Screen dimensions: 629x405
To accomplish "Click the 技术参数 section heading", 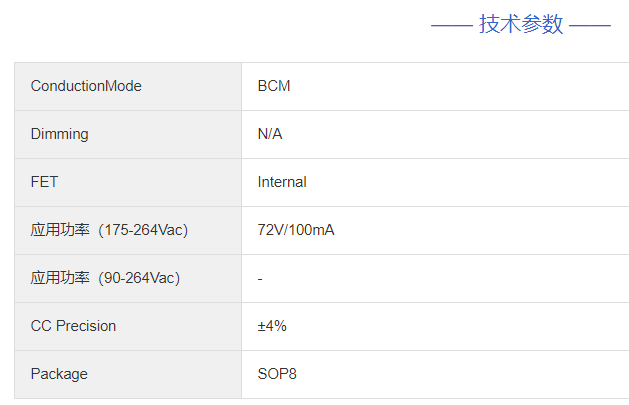I will pyautogui.click(x=521, y=25).
